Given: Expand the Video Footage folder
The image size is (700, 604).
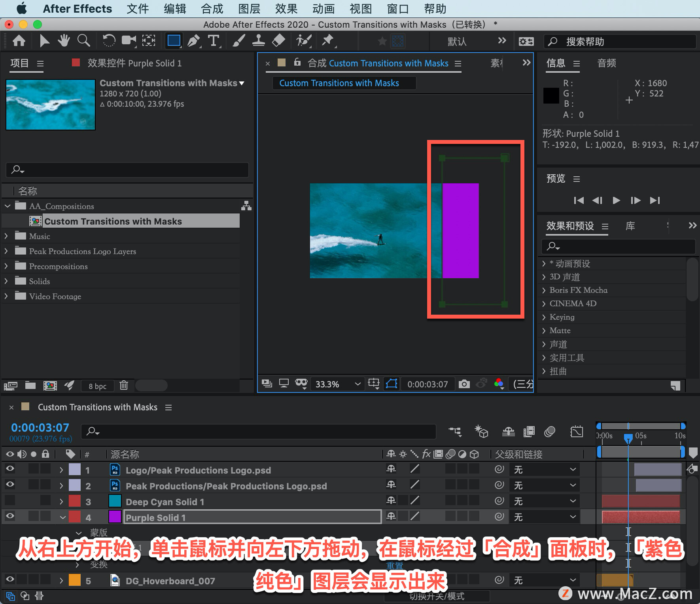Looking at the screenshot, I should pos(6,296).
